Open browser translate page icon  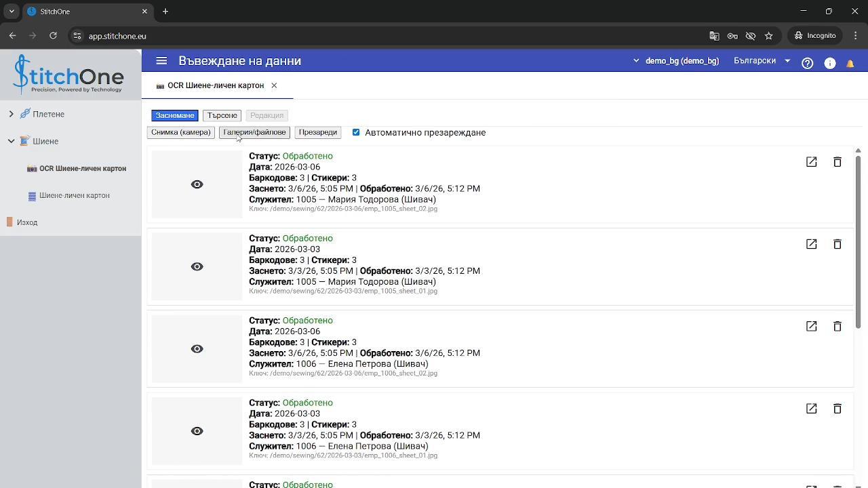[x=714, y=36]
